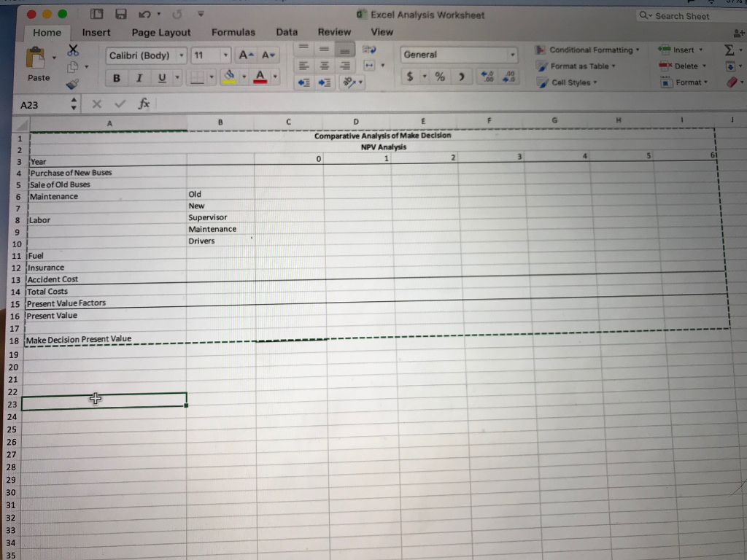Click the Wrap Text icon
Viewport: 747px width, 560px height.
point(369,50)
